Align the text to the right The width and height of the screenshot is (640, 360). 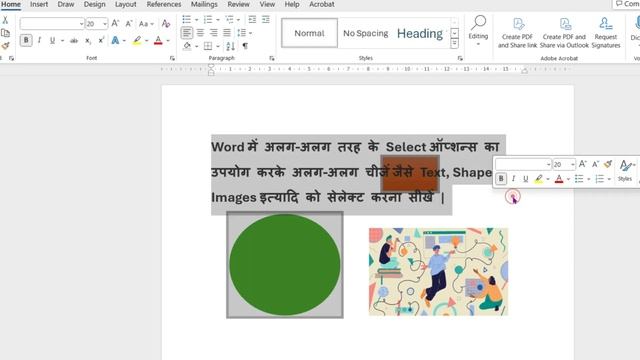click(x=213, y=33)
